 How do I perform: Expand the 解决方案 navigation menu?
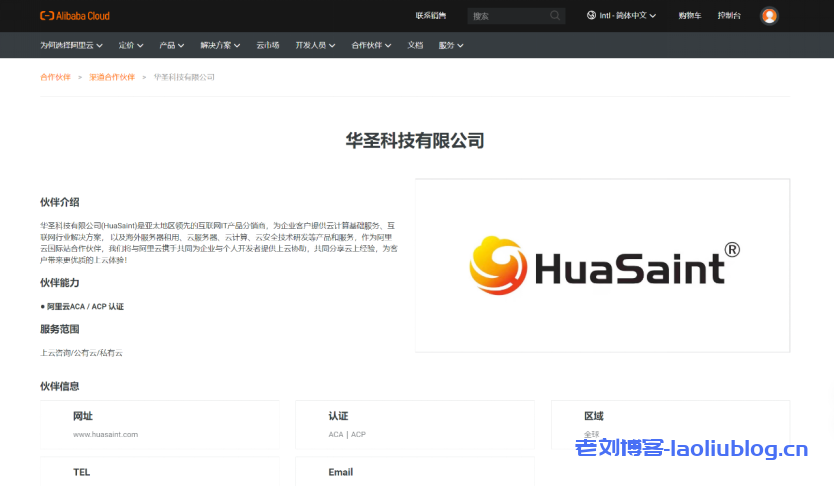tap(220, 45)
